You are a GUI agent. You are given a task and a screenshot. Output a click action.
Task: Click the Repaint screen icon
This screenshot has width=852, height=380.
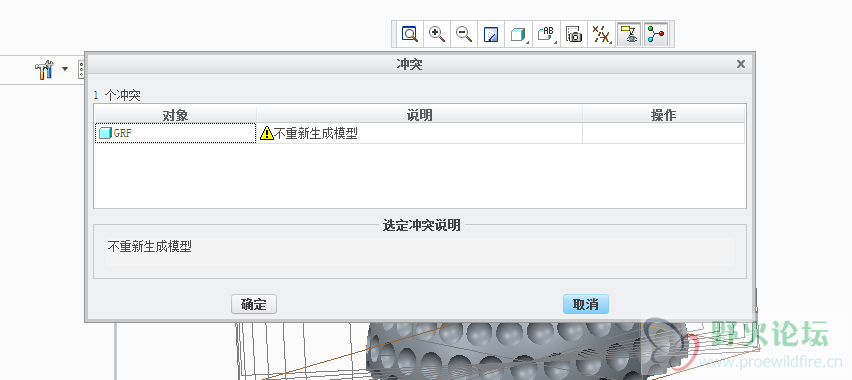(491, 35)
